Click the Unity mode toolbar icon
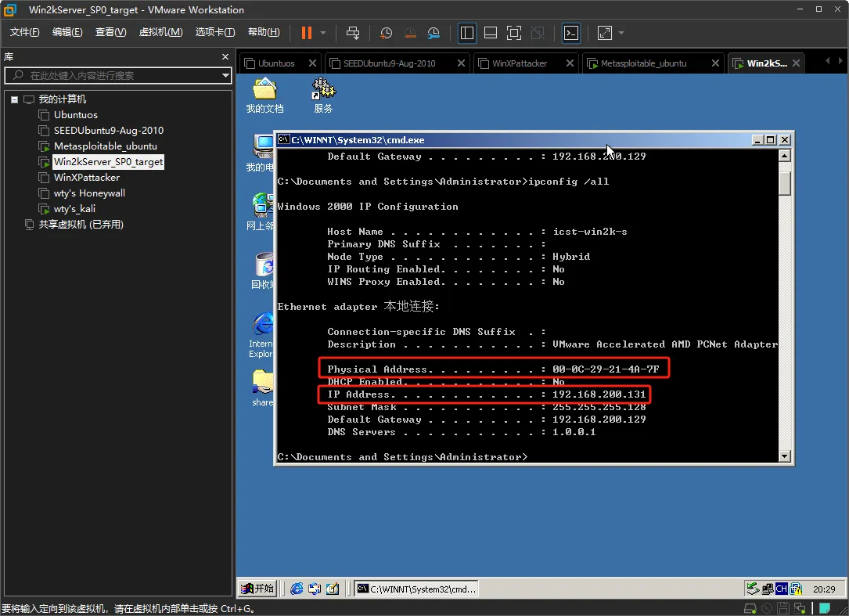The height and width of the screenshot is (616, 849). coord(538,33)
